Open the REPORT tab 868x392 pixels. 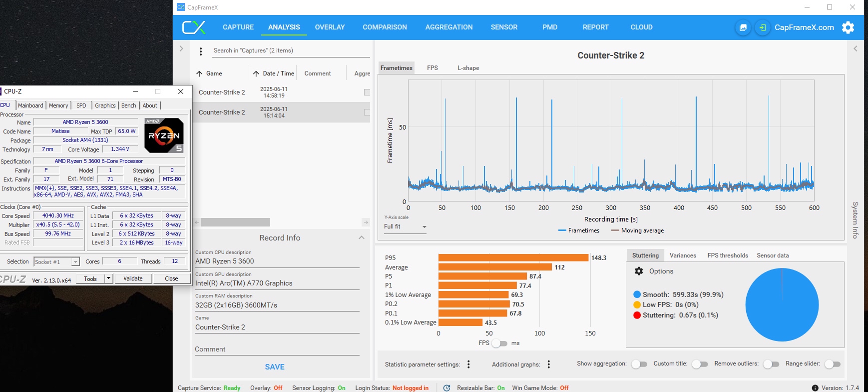[595, 27]
